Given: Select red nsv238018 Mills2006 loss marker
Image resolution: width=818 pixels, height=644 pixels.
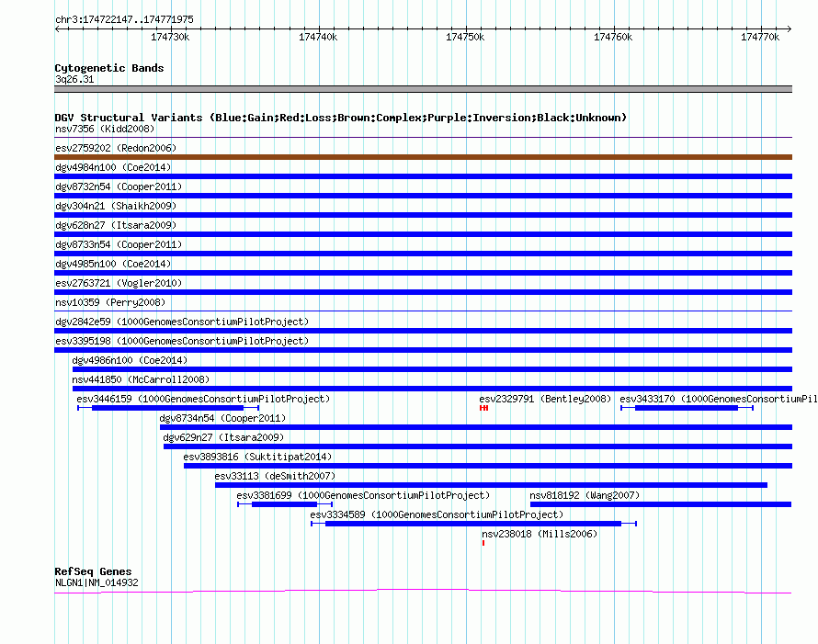Looking at the screenshot, I should click(x=483, y=543).
